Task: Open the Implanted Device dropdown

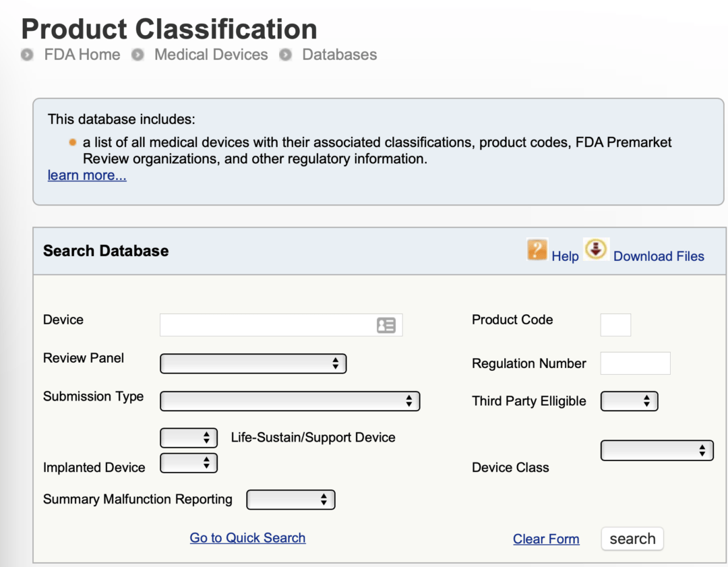Action: tap(188, 463)
